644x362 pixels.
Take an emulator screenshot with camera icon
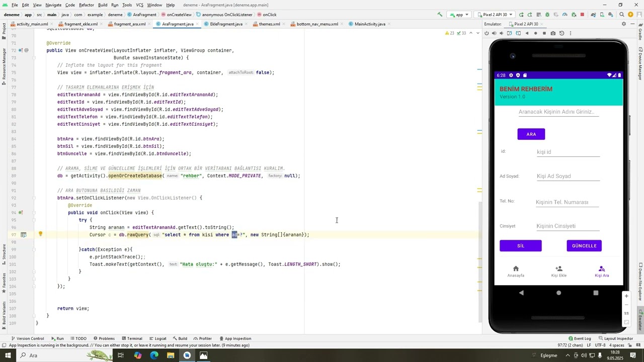pyautogui.click(x=553, y=33)
